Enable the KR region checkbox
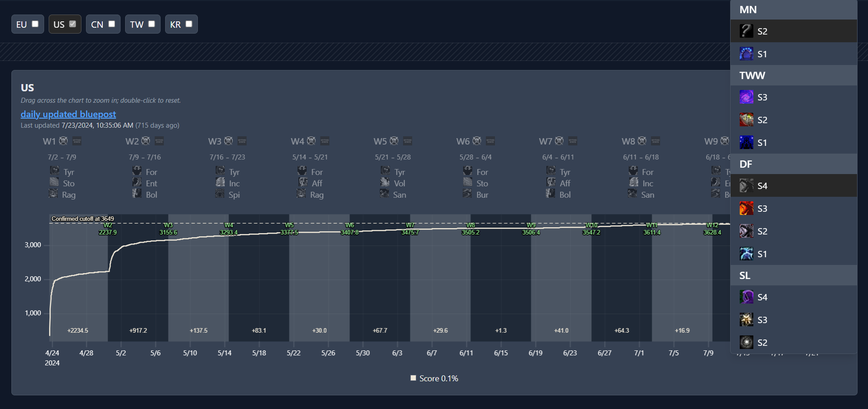This screenshot has width=868, height=409. [x=189, y=24]
